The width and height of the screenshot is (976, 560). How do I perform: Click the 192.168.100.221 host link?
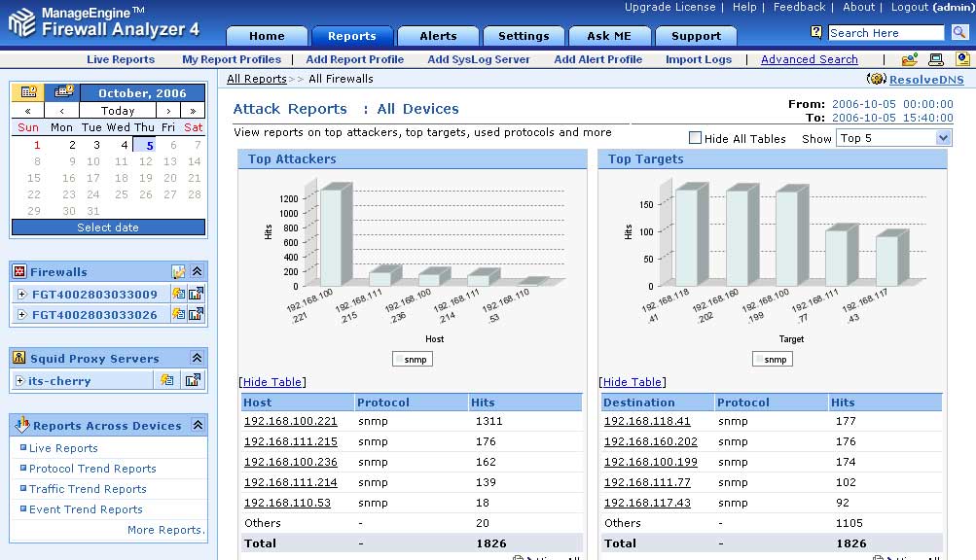coord(290,421)
